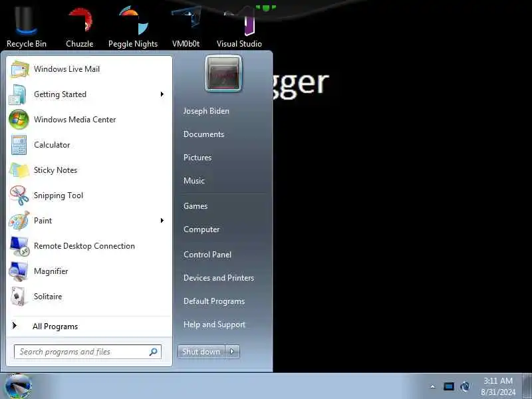This screenshot has width=532, height=399.
Task: Click the blue swirl tray icon
Action: 465,386
